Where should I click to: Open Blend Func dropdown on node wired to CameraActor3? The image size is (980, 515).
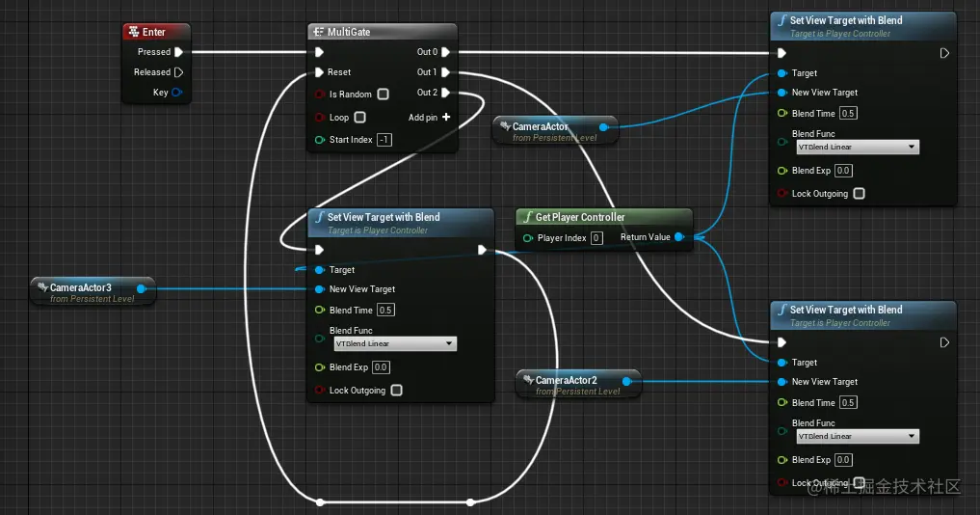[395, 343]
